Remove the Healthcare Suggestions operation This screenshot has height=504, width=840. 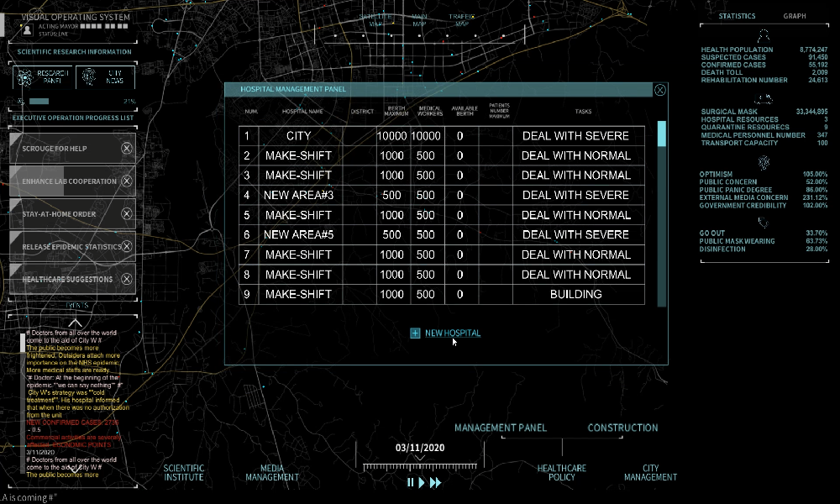point(127,279)
